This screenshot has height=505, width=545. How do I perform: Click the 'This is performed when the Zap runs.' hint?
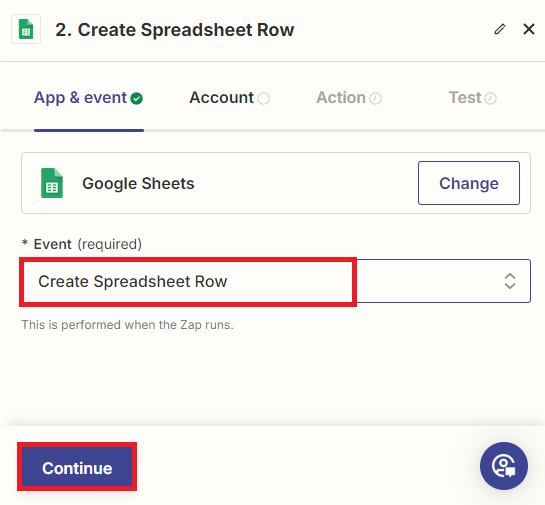(128, 325)
